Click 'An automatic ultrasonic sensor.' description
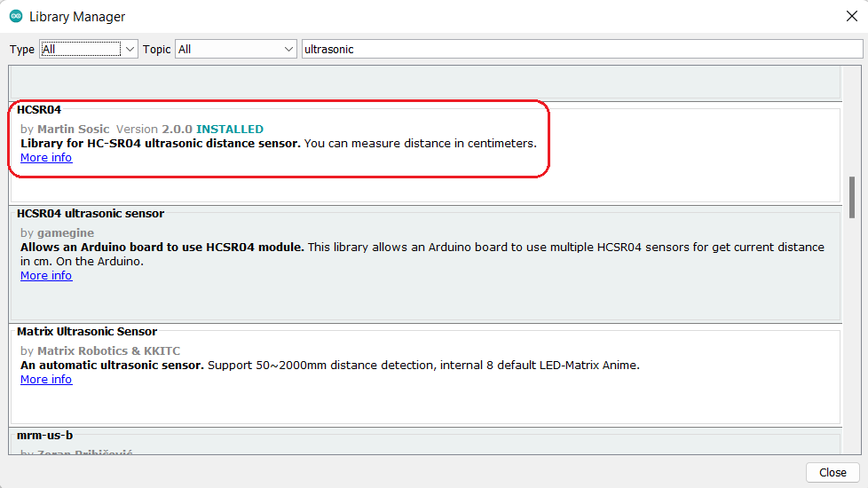 [113, 366]
